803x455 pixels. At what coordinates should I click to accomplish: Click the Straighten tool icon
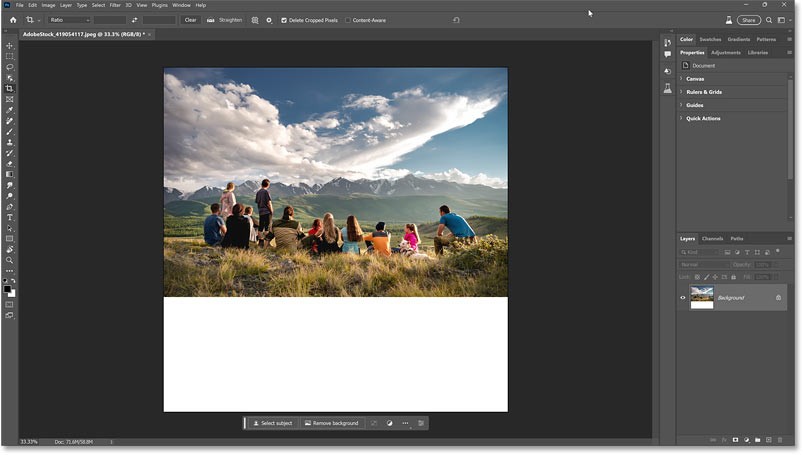coord(211,20)
